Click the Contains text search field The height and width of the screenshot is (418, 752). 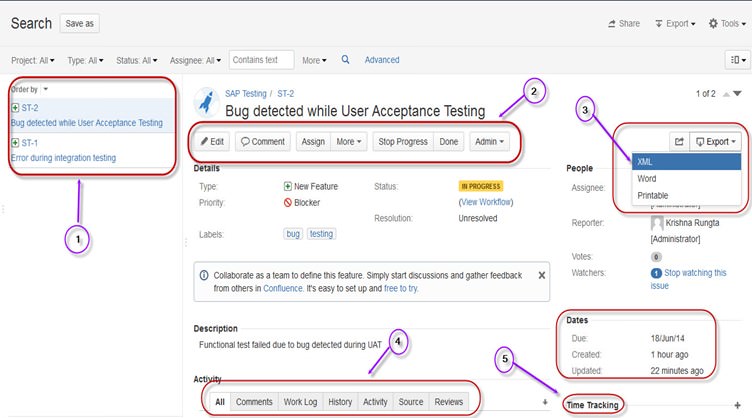(x=261, y=60)
